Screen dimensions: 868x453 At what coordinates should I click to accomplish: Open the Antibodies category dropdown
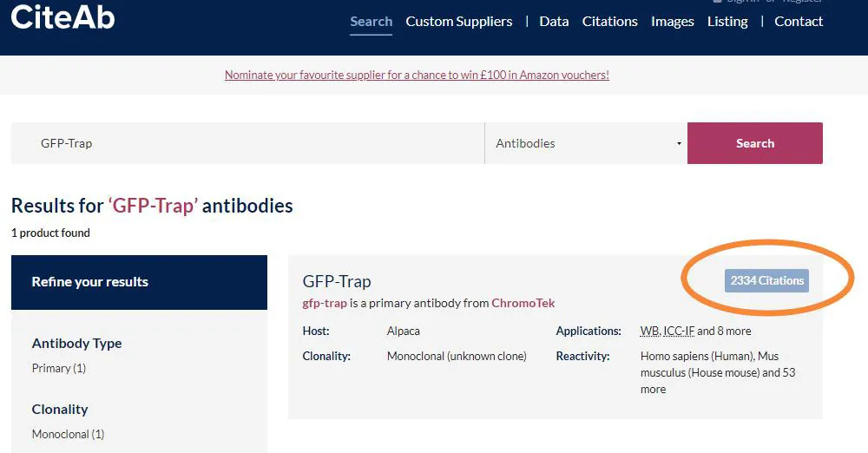click(586, 143)
